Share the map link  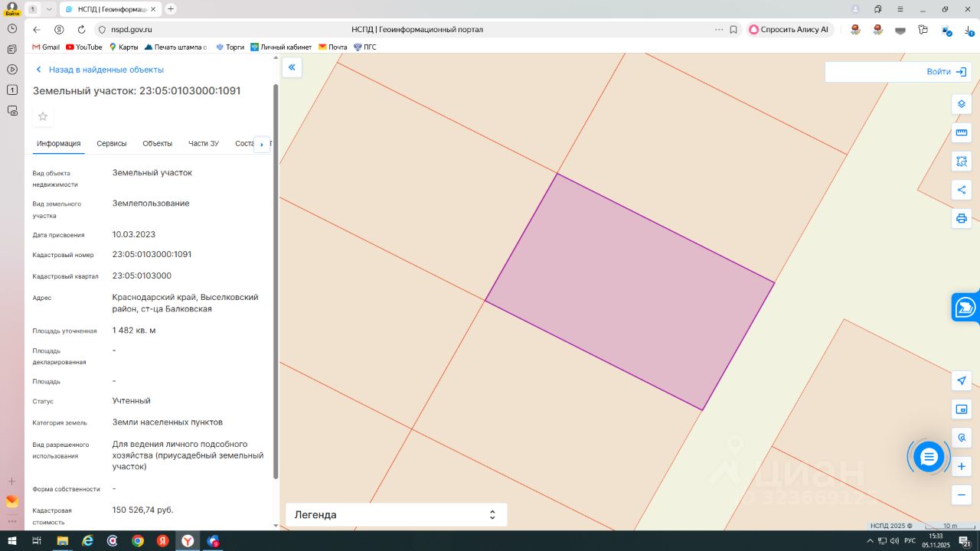pos(962,190)
